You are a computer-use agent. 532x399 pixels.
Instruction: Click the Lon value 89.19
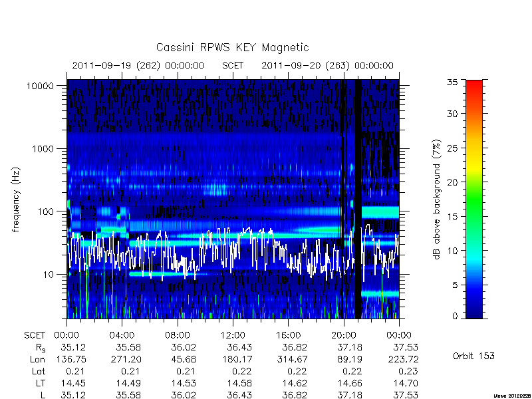tap(350, 359)
